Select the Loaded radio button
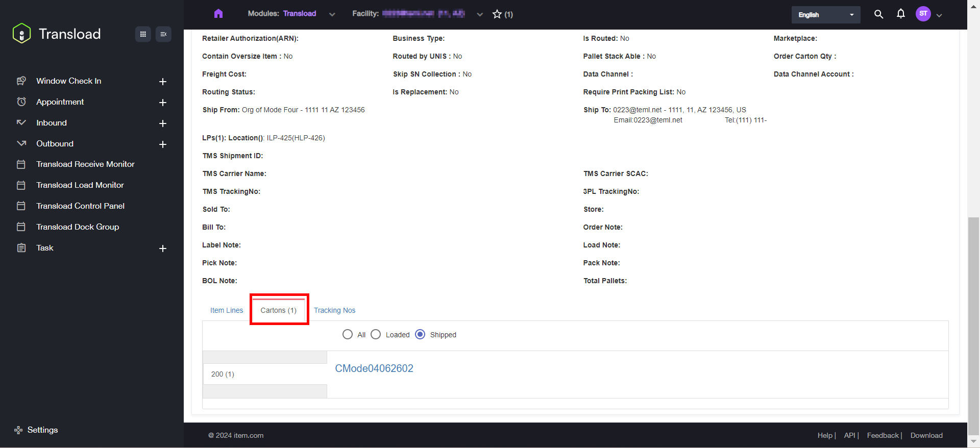Viewport: 980px width, 448px height. click(376, 334)
